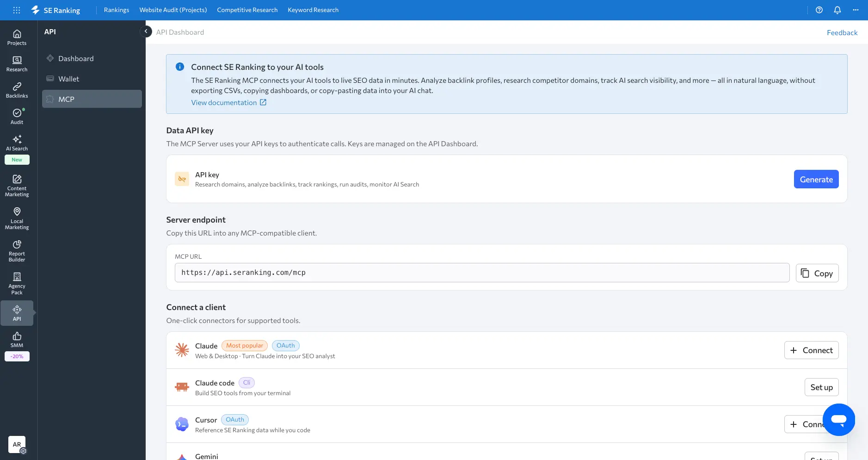Viewport: 868px width, 460px height.
Task: Open the Audit sidebar section
Action: 17,117
